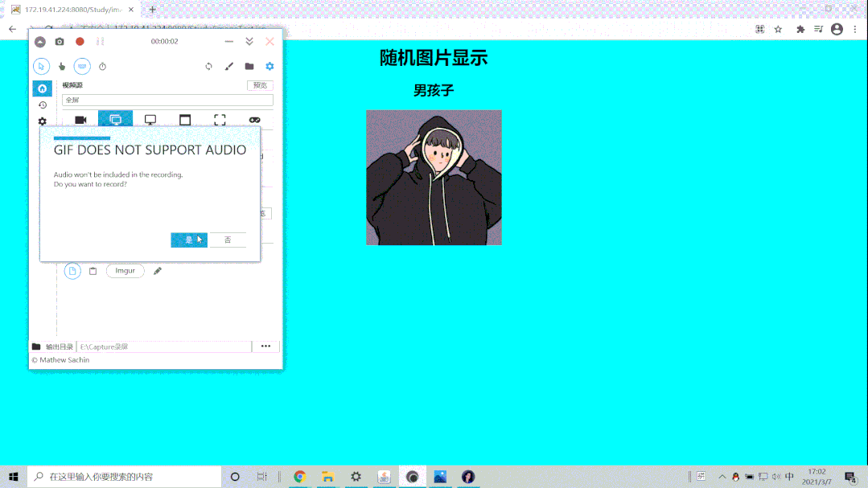This screenshot has width=868, height=488.
Task: Click the volume speaker tray icon
Action: pyautogui.click(x=776, y=477)
